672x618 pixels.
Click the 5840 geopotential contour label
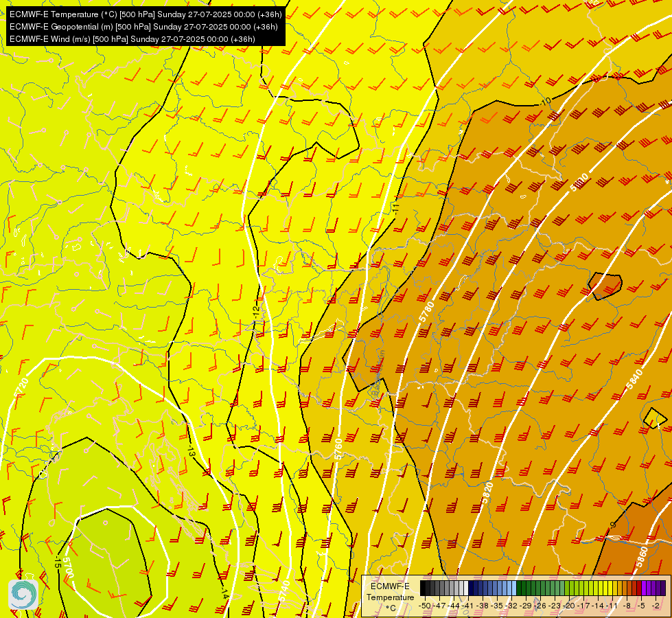coord(634,379)
